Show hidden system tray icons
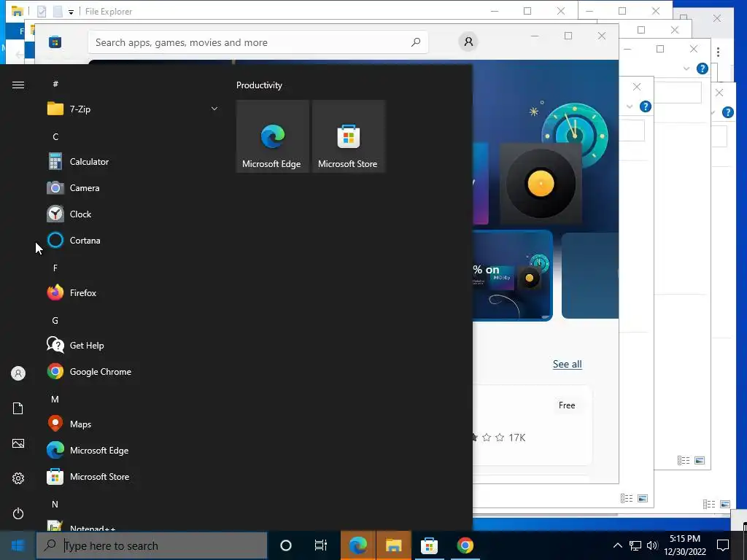This screenshot has width=747, height=560. 617,545
